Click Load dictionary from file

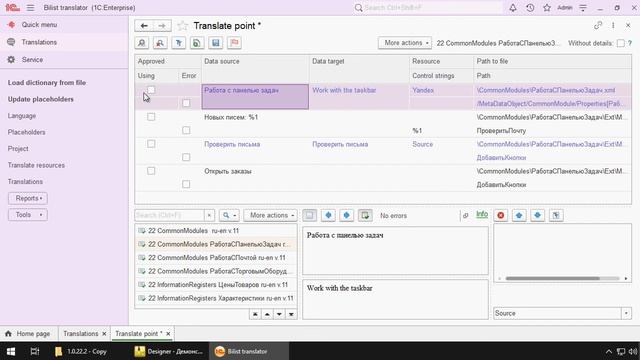[x=47, y=82]
